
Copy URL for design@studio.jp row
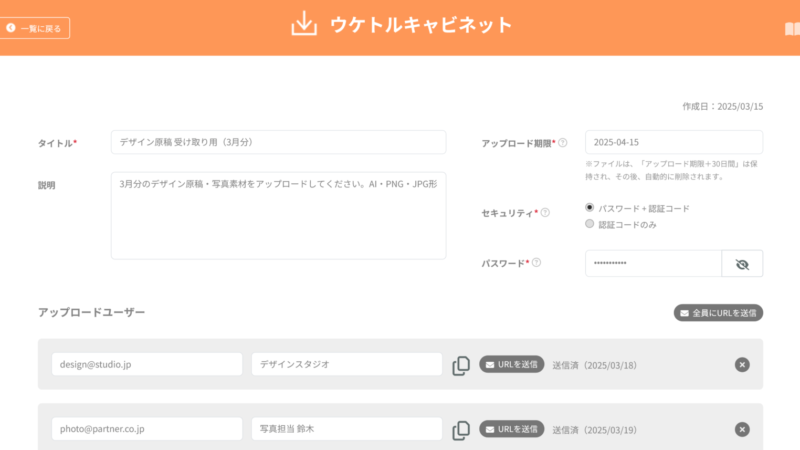click(461, 365)
